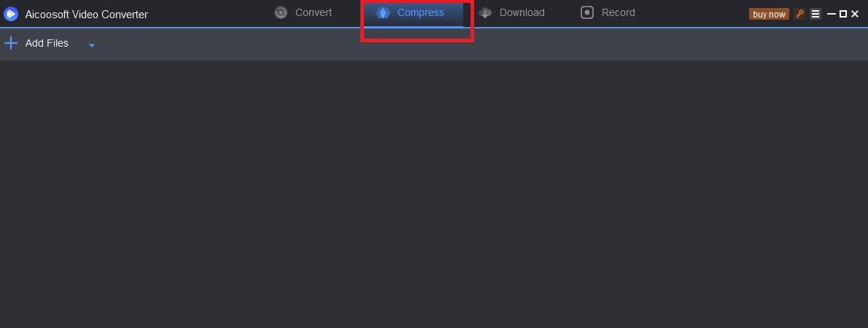Click the Download tab's cloud arrow icon
868x328 pixels.
[x=486, y=12]
